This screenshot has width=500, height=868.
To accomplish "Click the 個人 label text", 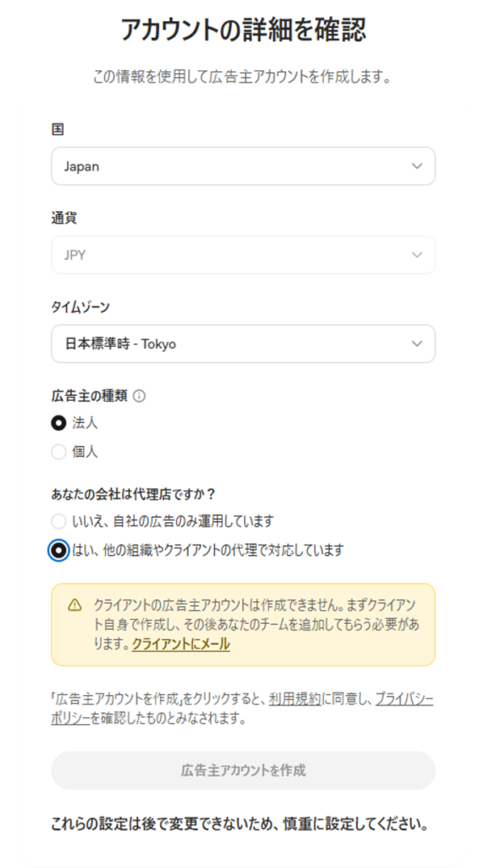I will click(85, 453).
